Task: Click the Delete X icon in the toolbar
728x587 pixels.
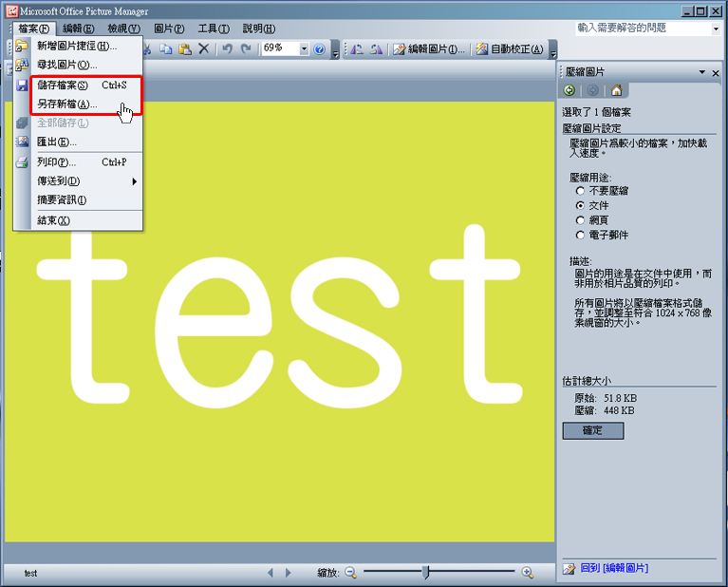Action: point(204,48)
